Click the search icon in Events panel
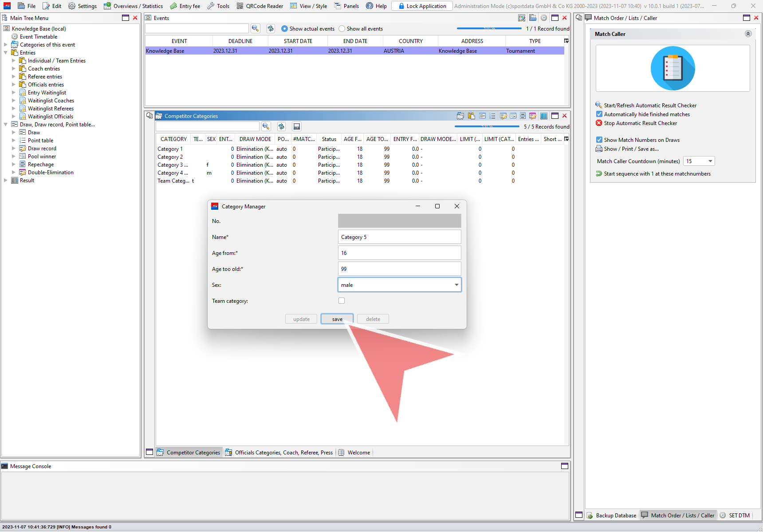 255,28
